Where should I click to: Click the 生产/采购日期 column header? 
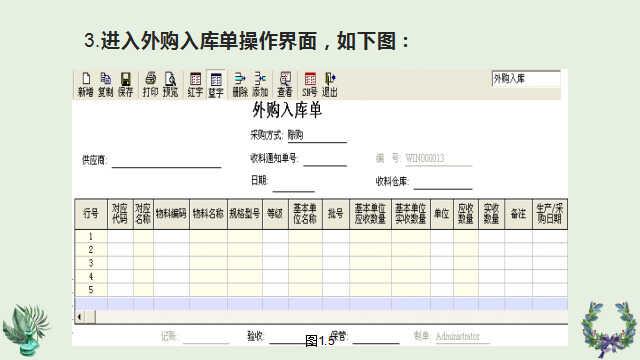point(550,214)
